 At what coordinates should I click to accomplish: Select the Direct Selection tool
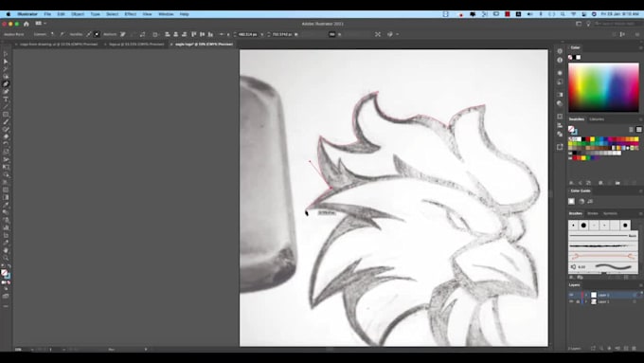coord(6,62)
